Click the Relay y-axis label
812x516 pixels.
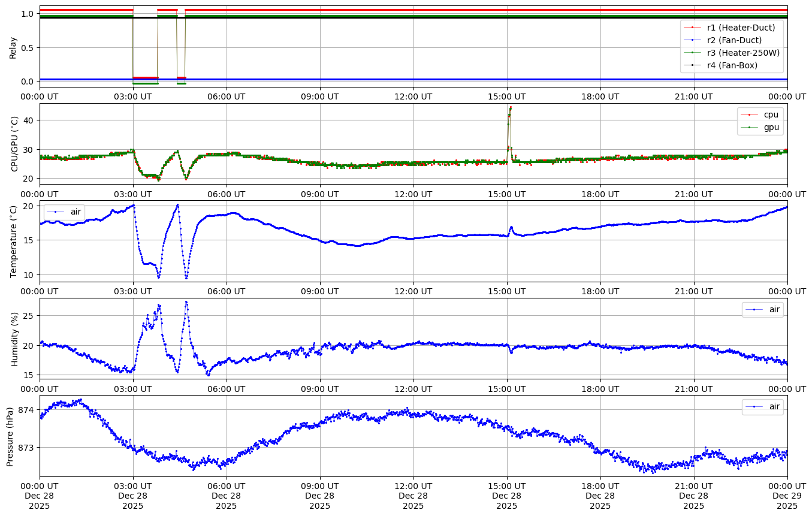(13, 47)
